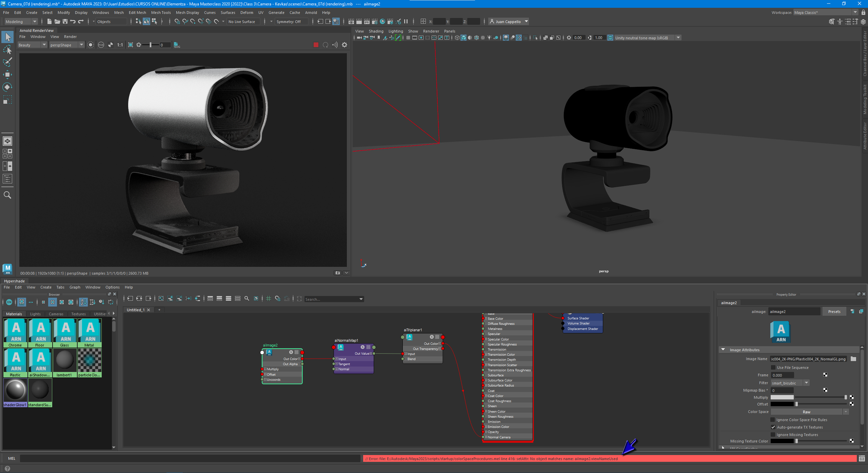Click the Paint Selection tool

(7, 62)
